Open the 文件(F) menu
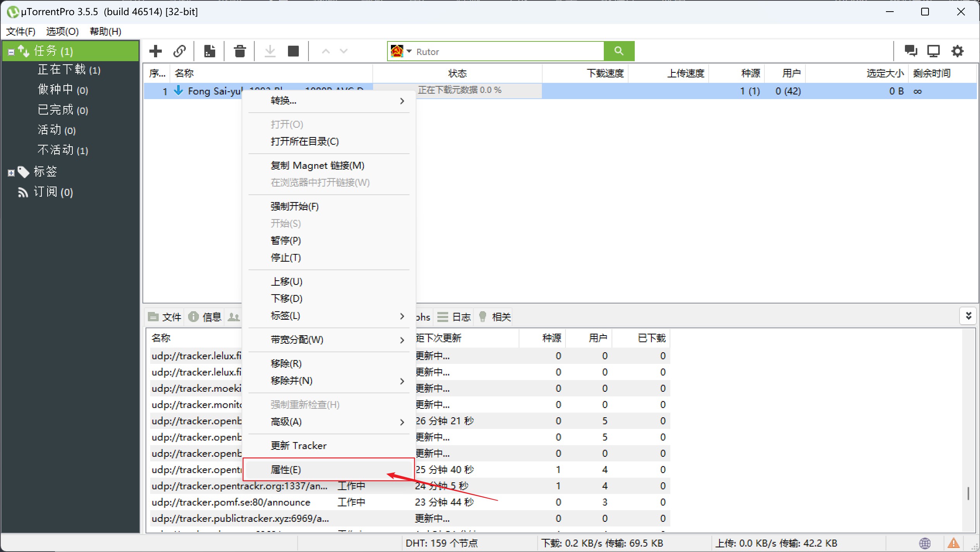This screenshot has width=980, height=552. tap(21, 31)
